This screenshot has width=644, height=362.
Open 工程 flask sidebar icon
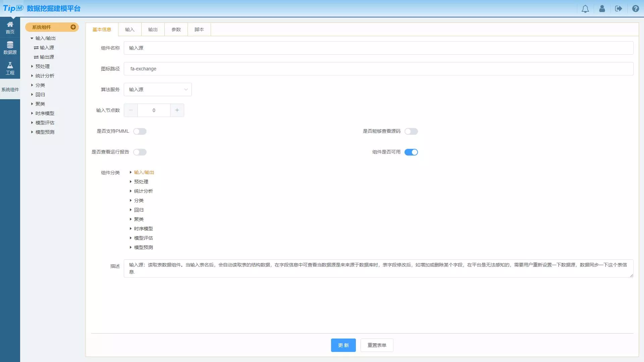(x=10, y=68)
